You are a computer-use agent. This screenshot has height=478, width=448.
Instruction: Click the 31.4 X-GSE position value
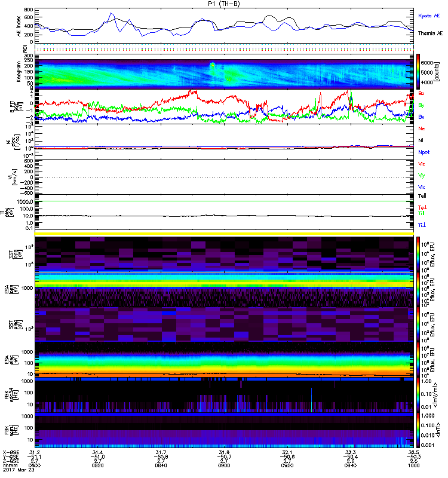tap(98, 452)
